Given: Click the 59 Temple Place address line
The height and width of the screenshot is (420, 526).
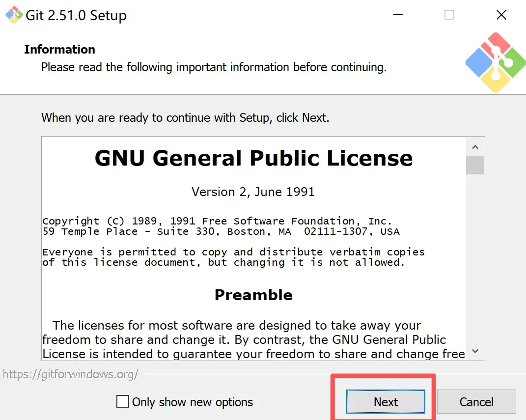Looking at the screenshot, I should point(221,231).
